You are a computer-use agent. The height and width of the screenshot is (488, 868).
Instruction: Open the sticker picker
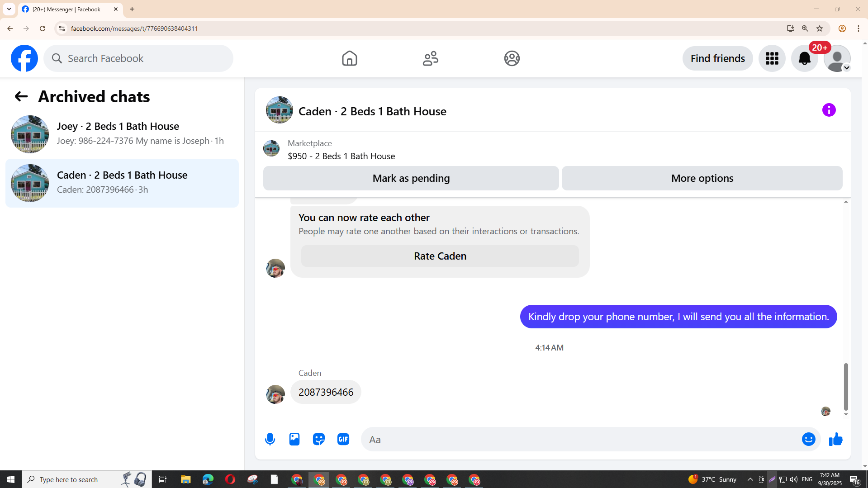coord(319,439)
